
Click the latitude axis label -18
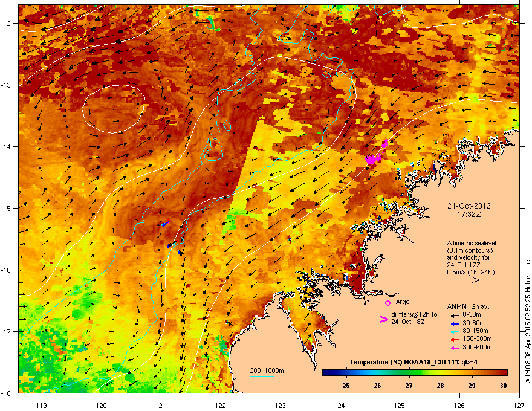tap(5, 393)
